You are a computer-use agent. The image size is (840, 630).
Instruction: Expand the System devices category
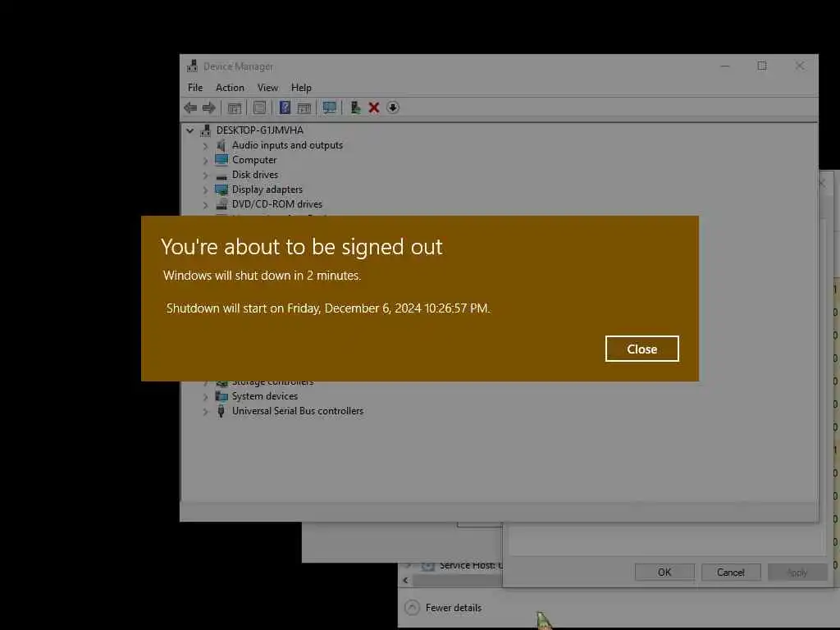[x=205, y=396]
